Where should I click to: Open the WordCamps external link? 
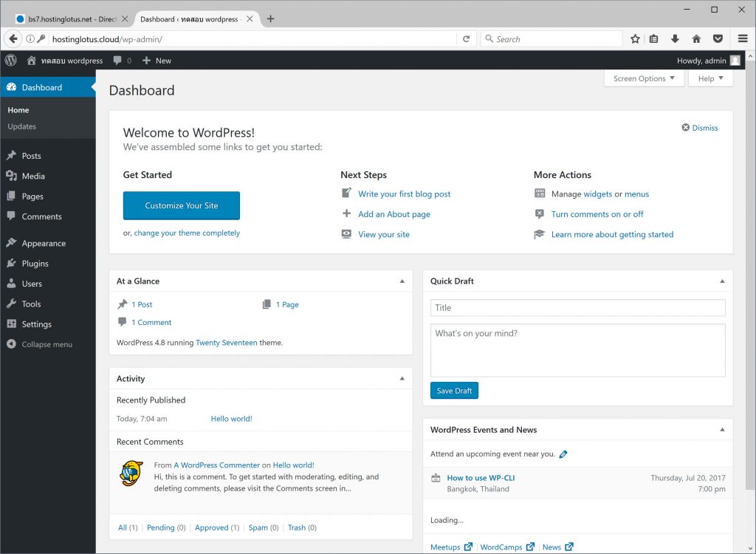tap(507, 547)
